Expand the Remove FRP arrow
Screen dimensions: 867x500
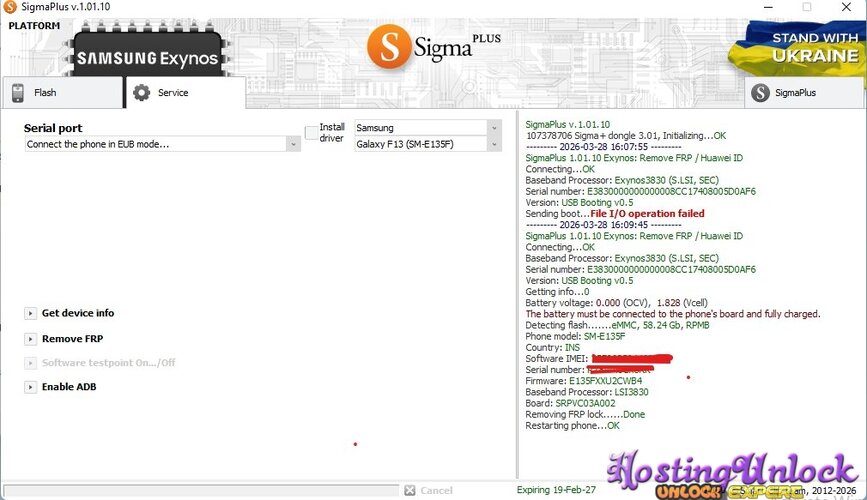click(x=30, y=339)
